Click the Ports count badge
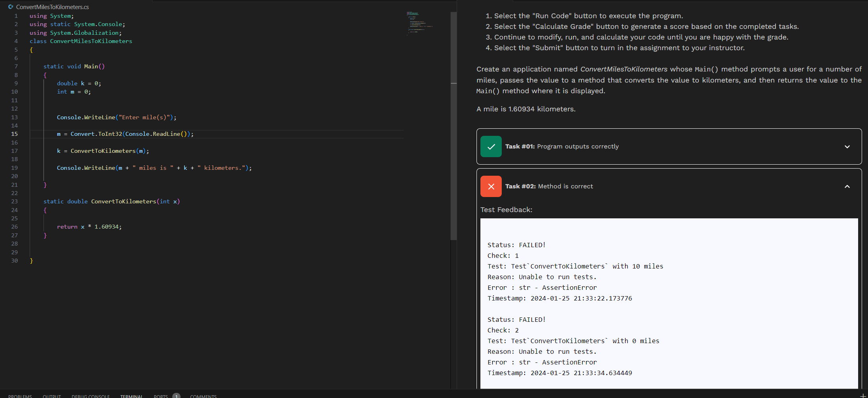 [x=177, y=396]
